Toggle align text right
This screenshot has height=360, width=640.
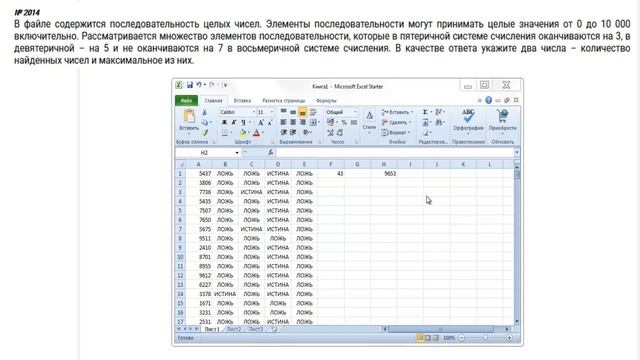click(302, 122)
